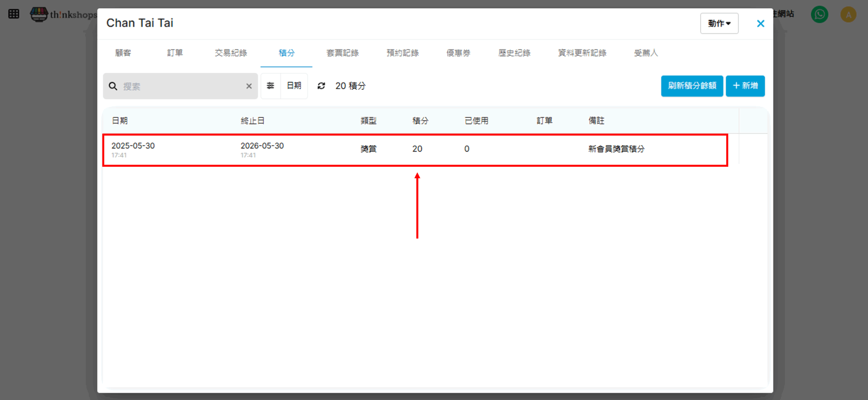Switch to the 訂單 tab
The height and width of the screenshot is (400, 868).
[x=175, y=53]
